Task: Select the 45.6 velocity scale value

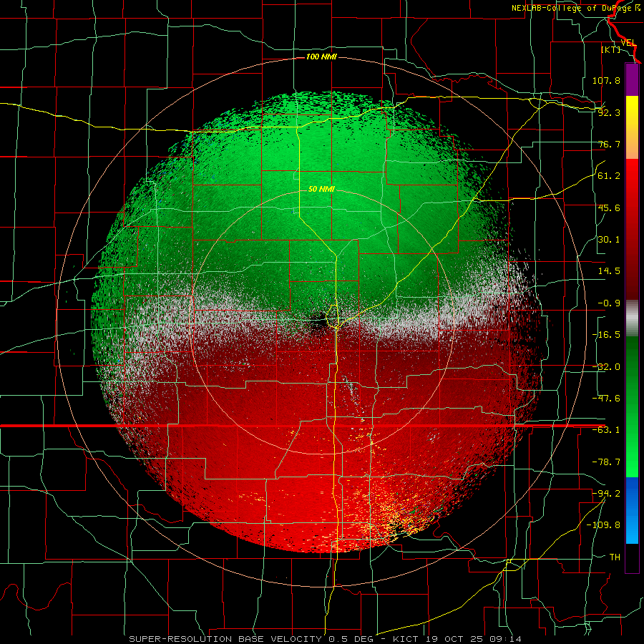Action: pos(609,208)
